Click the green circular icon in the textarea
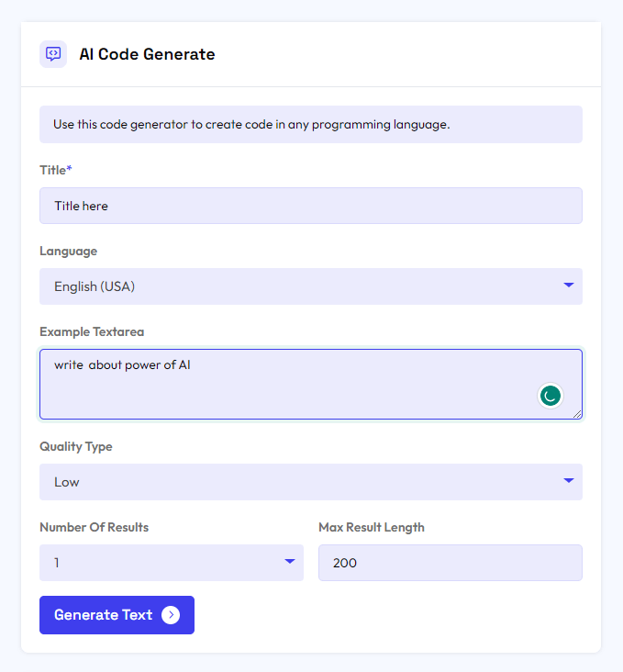This screenshot has width=623, height=672. click(x=550, y=396)
